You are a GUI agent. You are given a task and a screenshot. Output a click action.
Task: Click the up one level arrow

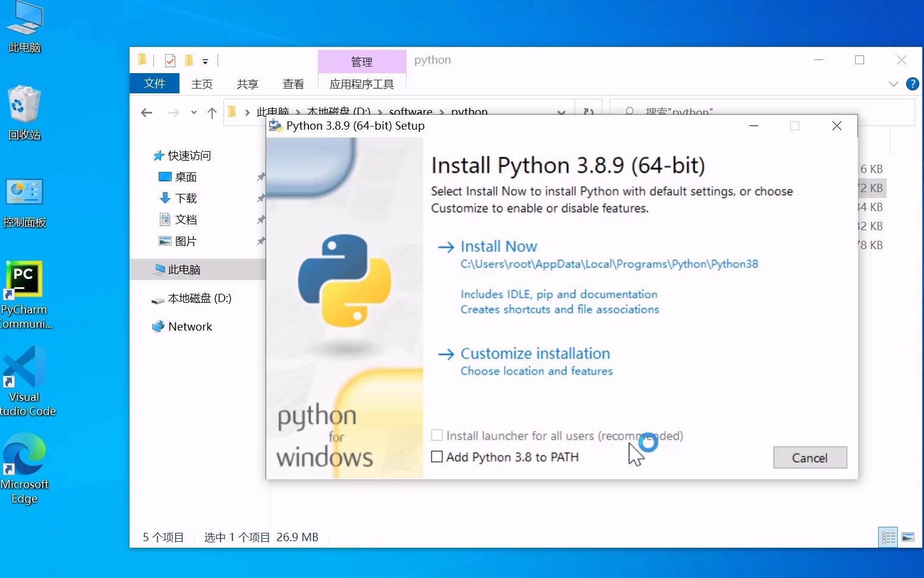[212, 112]
